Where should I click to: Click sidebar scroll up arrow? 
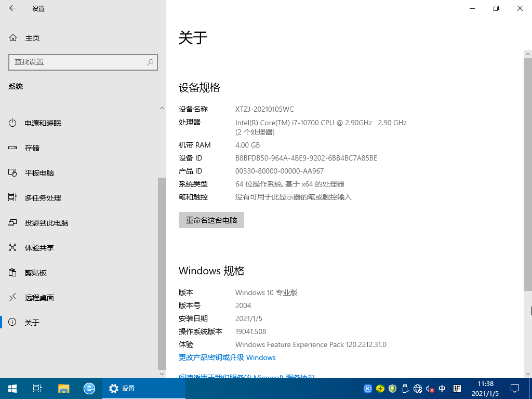162,108
